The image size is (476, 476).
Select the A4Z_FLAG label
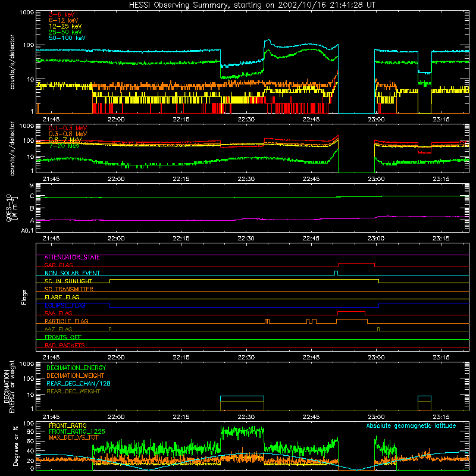tap(58, 329)
